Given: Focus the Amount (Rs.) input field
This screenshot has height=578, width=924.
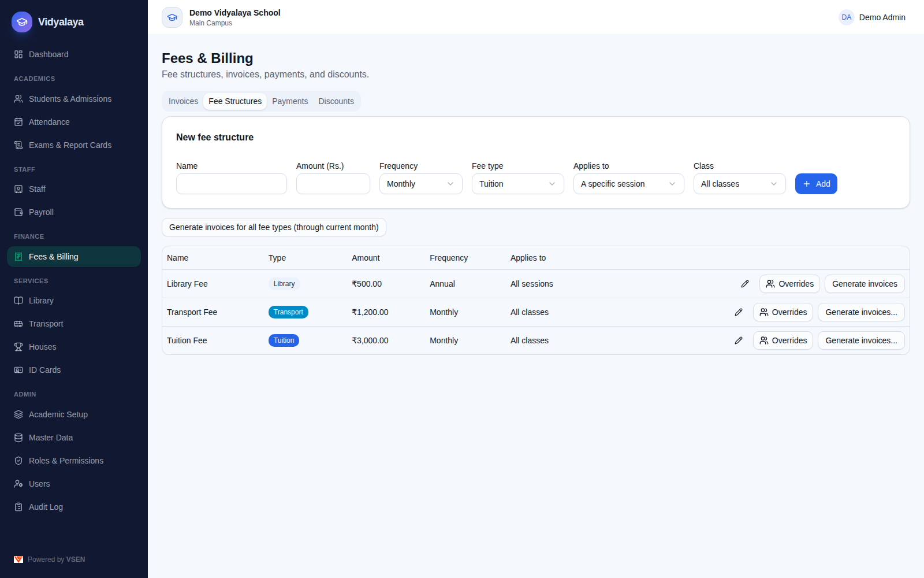Looking at the screenshot, I should 333,184.
